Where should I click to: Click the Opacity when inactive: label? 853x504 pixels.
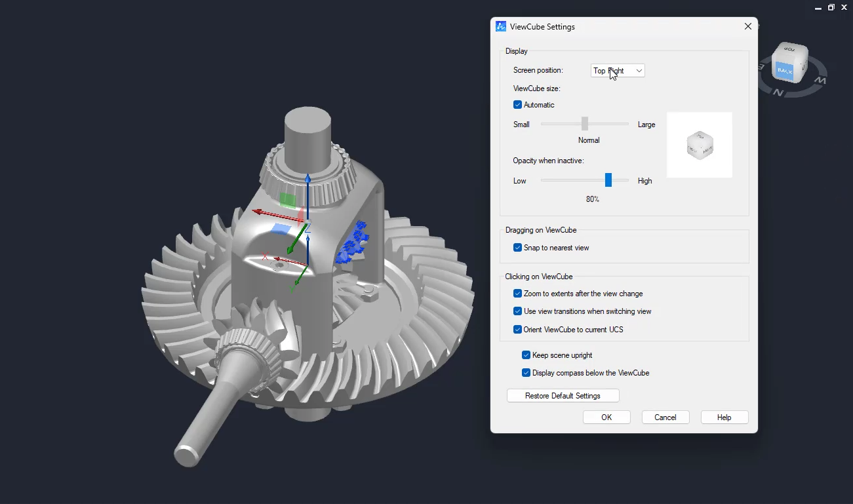(x=549, y=161)
